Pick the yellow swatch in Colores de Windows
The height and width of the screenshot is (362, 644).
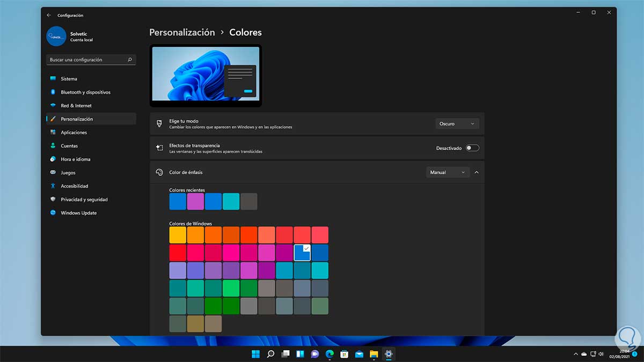pyautogui.click(x=178, y=235)
